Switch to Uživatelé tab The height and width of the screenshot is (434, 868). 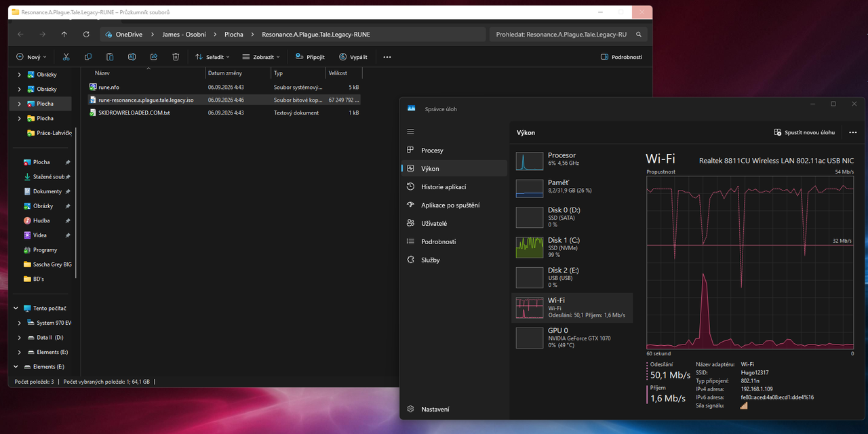pos(454,223)
